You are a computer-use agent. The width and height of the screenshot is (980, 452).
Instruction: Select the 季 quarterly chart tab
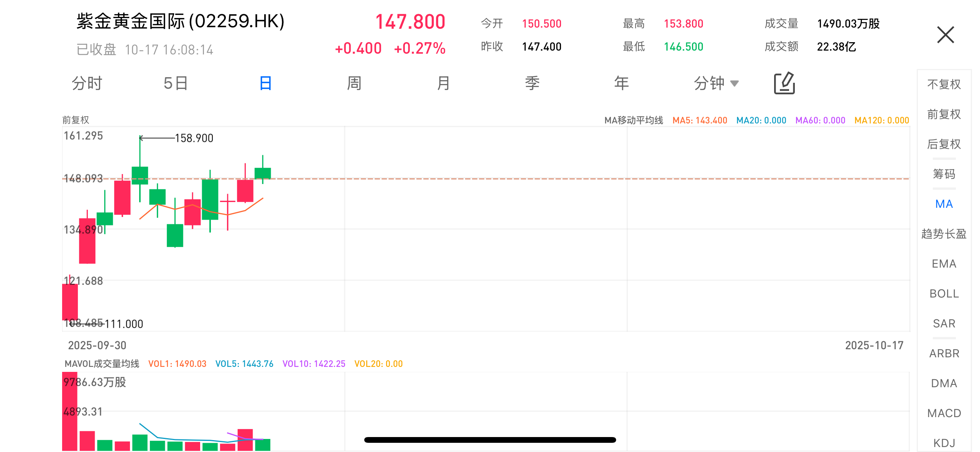pyautogui.click(x=532, y=83)
